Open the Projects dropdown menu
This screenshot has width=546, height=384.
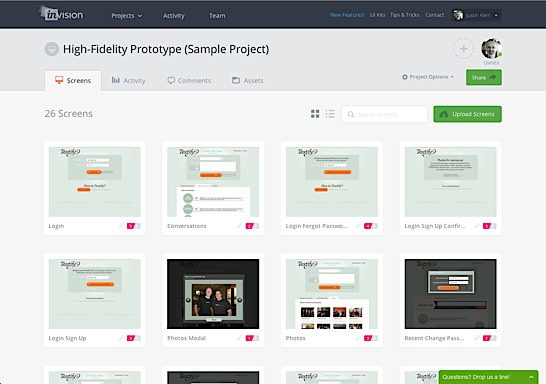126,16
